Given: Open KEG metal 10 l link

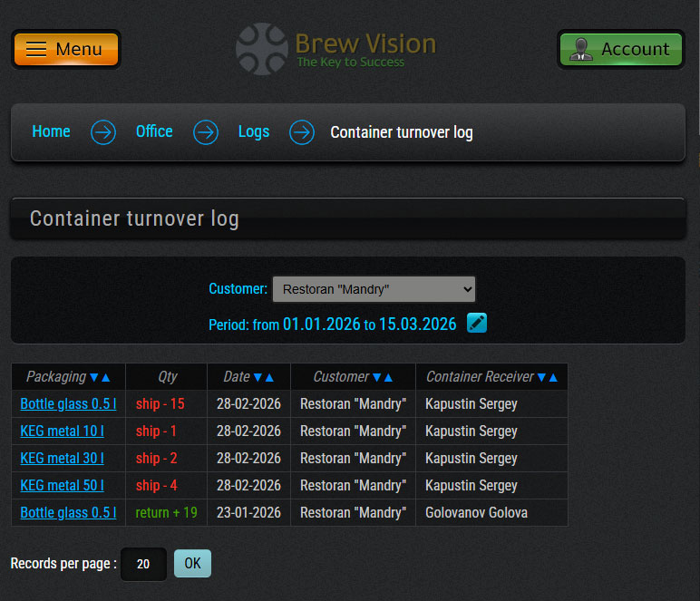Looking at the screenshot, I should pos(62,431).
